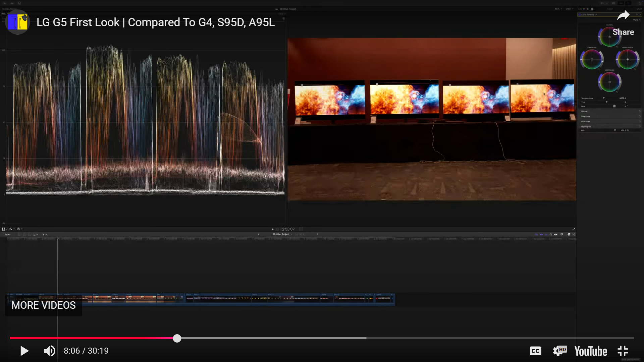644x362 pixels.
Task: Open the Index panel in the timeline
Action: pos(7,234)
